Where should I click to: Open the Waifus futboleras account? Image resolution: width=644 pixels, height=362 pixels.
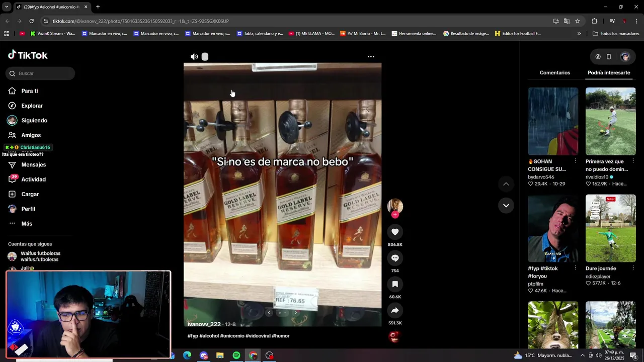[x=40, y=256]
